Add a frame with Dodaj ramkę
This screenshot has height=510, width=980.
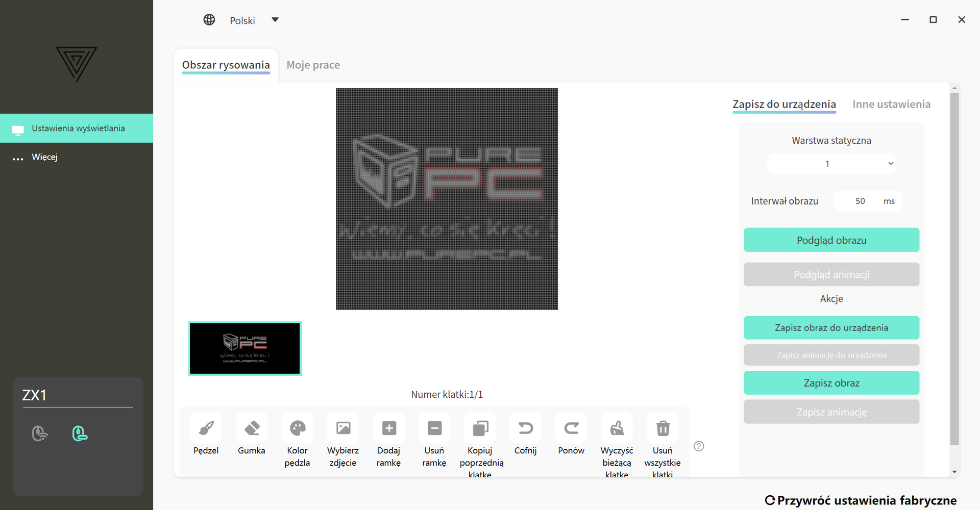[x=389, y=428]
